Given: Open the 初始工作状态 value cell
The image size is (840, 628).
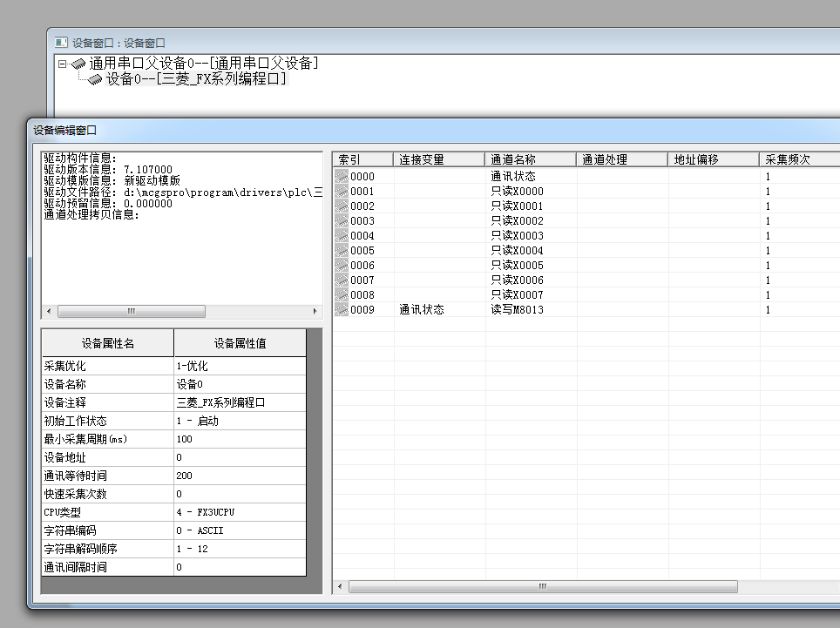Looking at the screenshot, I should 240,421.
